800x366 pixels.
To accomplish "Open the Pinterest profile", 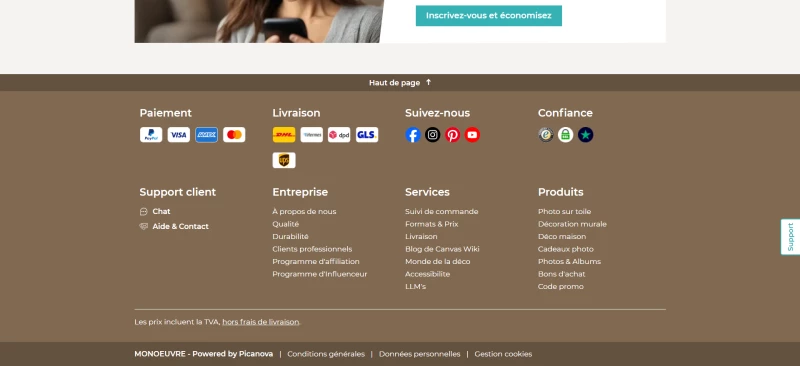I will click(x=453, y=135).
